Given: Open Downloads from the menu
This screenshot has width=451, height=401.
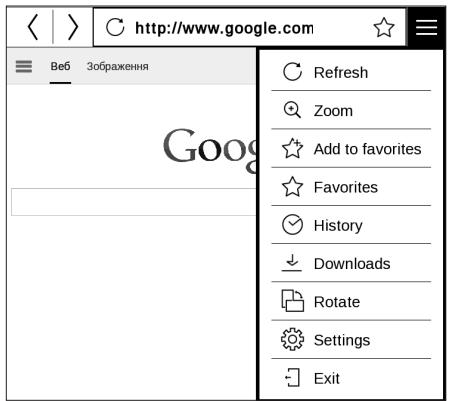Looking at the screenshot, I should 351,263.
